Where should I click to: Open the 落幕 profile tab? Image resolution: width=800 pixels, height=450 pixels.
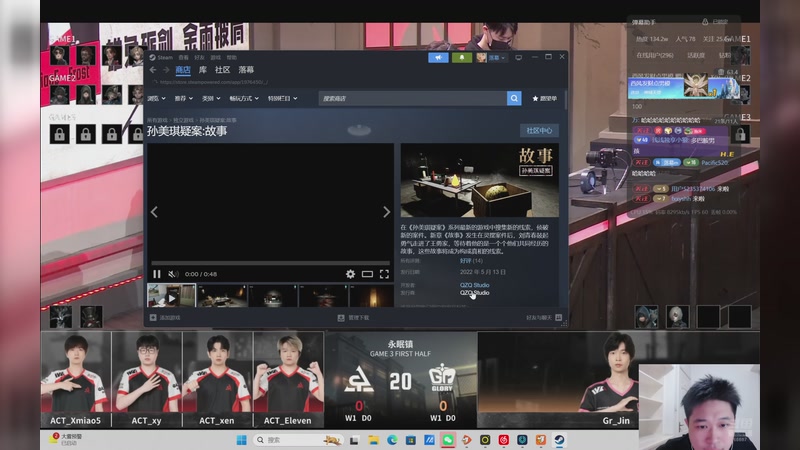pos(246,70)
